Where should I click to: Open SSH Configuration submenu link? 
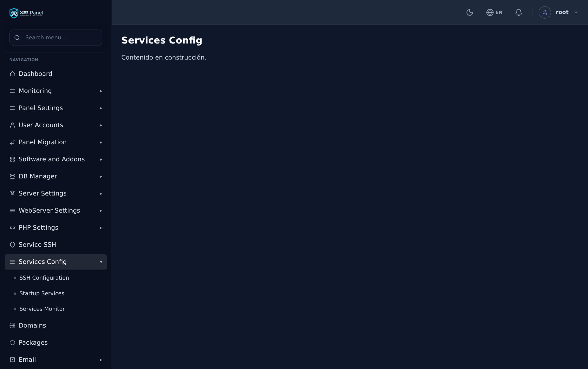pos(44,278)
